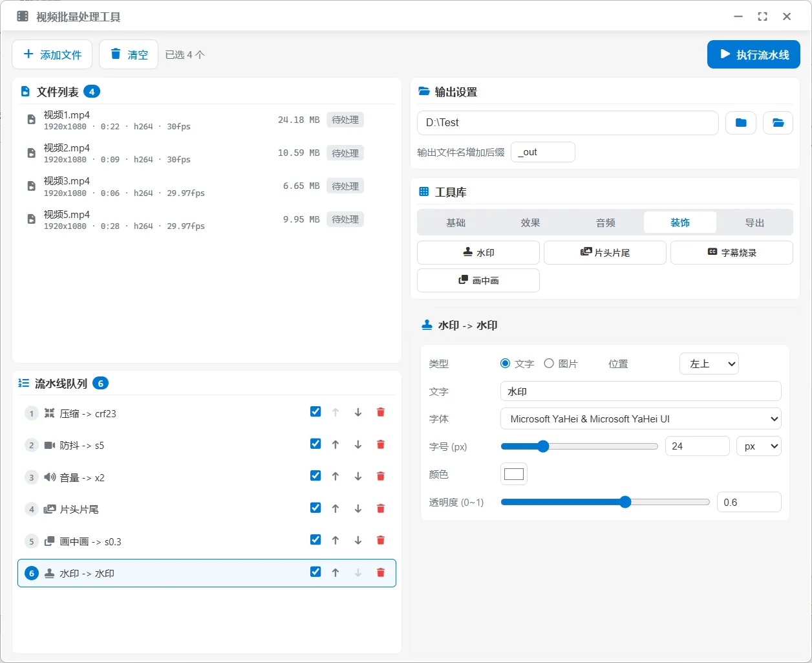Move 防抖 -> s5 step down

[358, 444]
